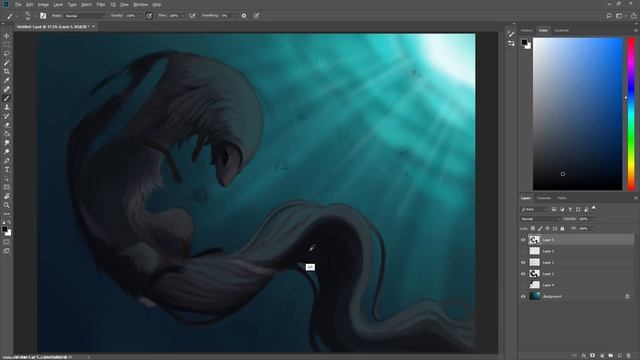
Task: Toggle Quick Mask mode
Action: click(7, 242)
